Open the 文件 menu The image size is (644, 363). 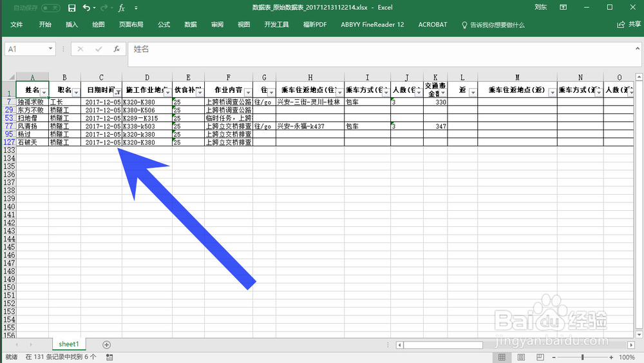click(17, 25)
